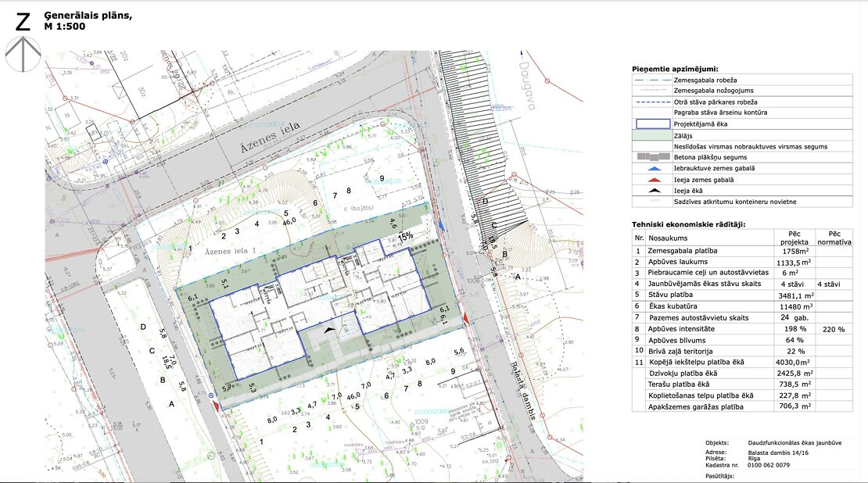Screen dimensions: 868x483
Task: Click the 15% slope label on plan
Action: (406, 235)
